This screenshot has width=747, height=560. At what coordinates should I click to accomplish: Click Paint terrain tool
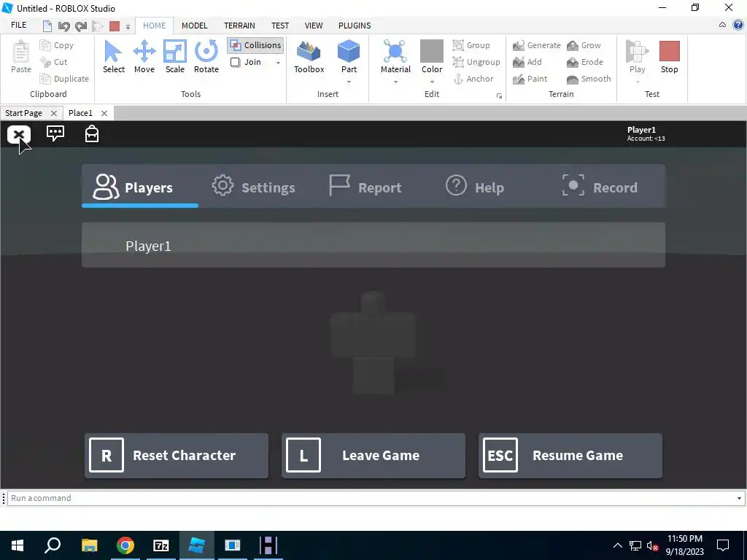point(530,79)
